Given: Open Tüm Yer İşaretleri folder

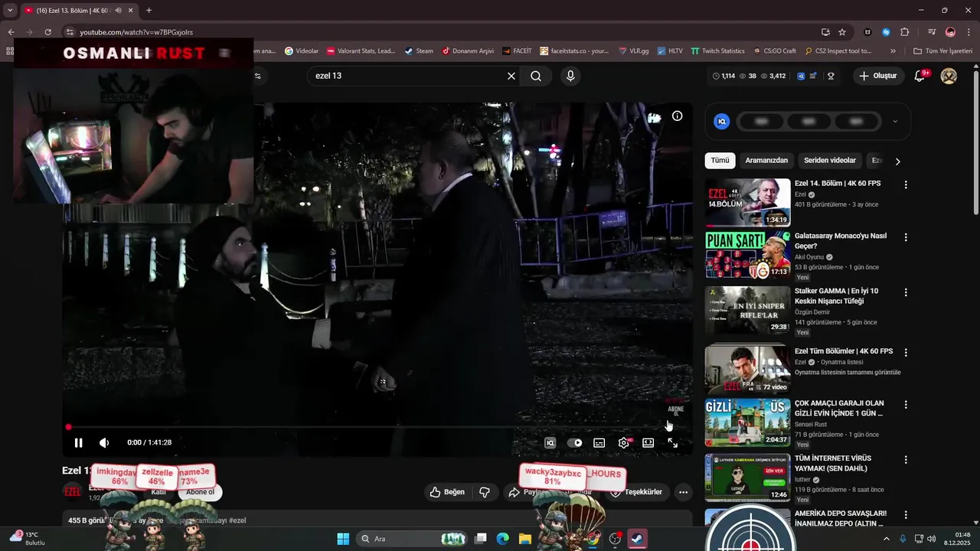Looking at the screenshot, I should pyautogui.click(x=942, y=51).
